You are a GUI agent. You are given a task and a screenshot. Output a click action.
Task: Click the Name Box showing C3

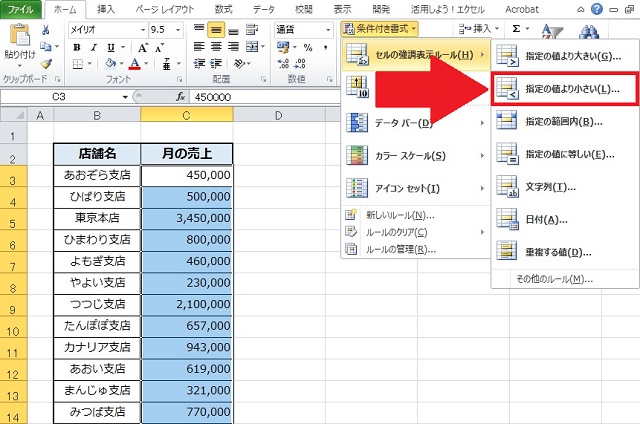pyautogui.click(x=61, y=97)
